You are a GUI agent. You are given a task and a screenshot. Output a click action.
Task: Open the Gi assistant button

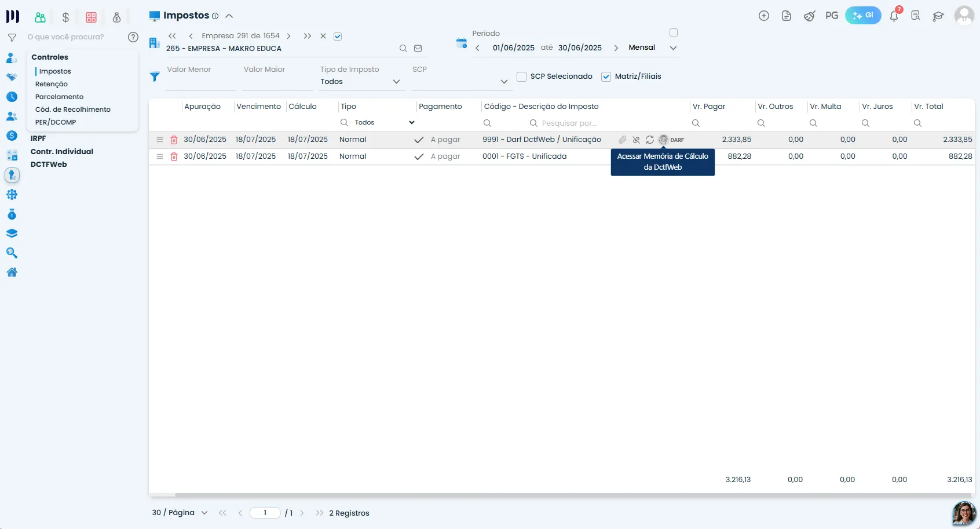tap(863, 16)
